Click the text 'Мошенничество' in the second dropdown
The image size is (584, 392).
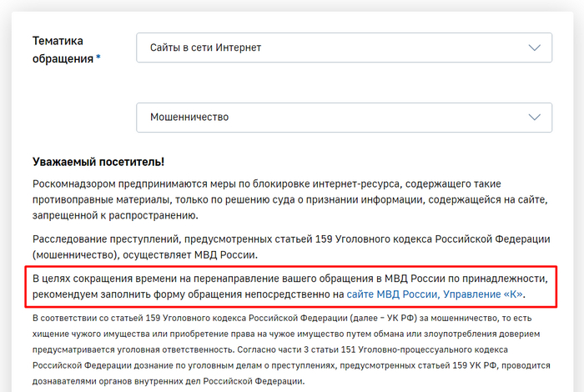(x=189, y=118)
